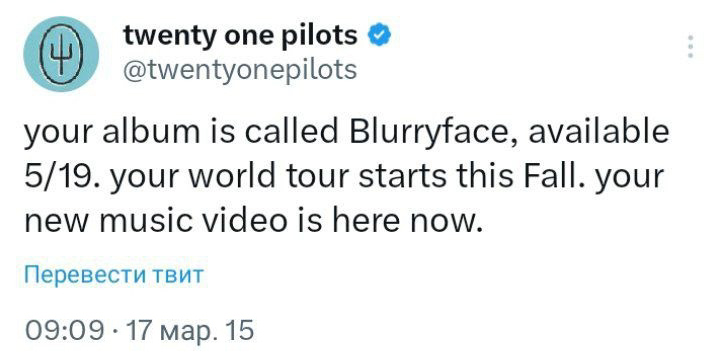This screenshot has height=363, width=720.
Task: Click the "5/19" release date text
Action: pos(54,176)
